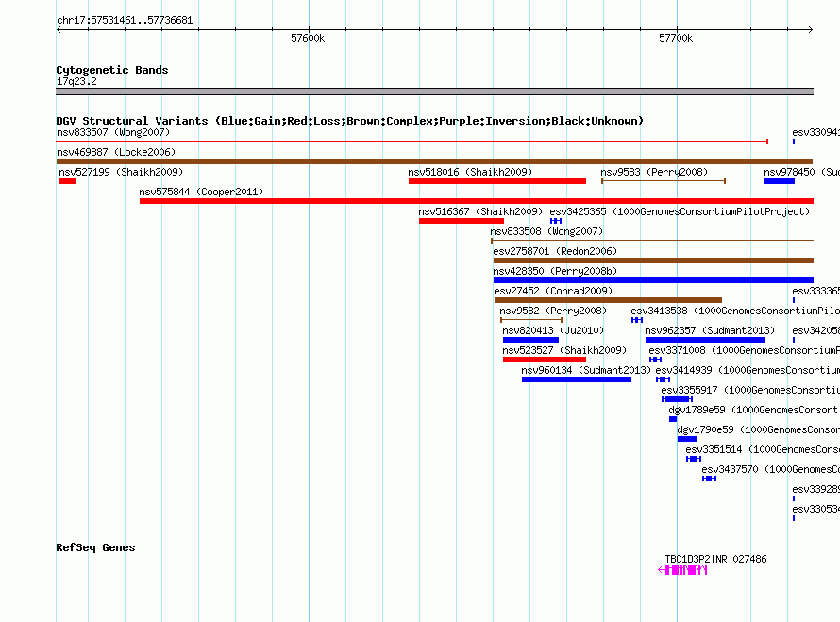Open the nsv523527 (Shaikh2009) red loss bar
This screenshot has height=622, width=840.
click(x=544, y=360)
